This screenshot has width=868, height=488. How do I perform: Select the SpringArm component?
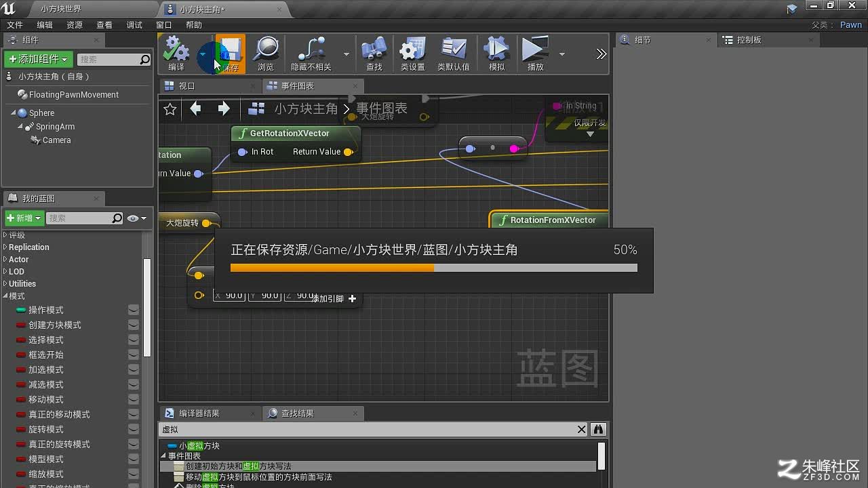50,127
